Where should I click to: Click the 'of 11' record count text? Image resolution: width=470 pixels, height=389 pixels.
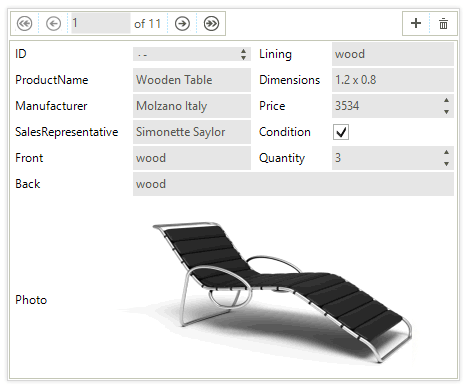click(x=147, y=24)
